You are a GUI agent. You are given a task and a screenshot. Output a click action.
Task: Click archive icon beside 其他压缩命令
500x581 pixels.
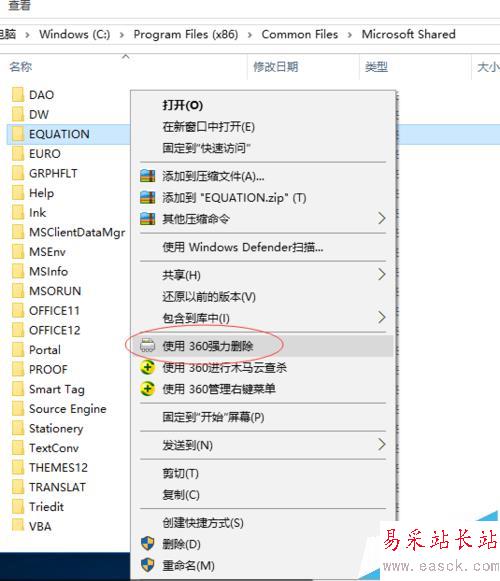tap(148, 219)
